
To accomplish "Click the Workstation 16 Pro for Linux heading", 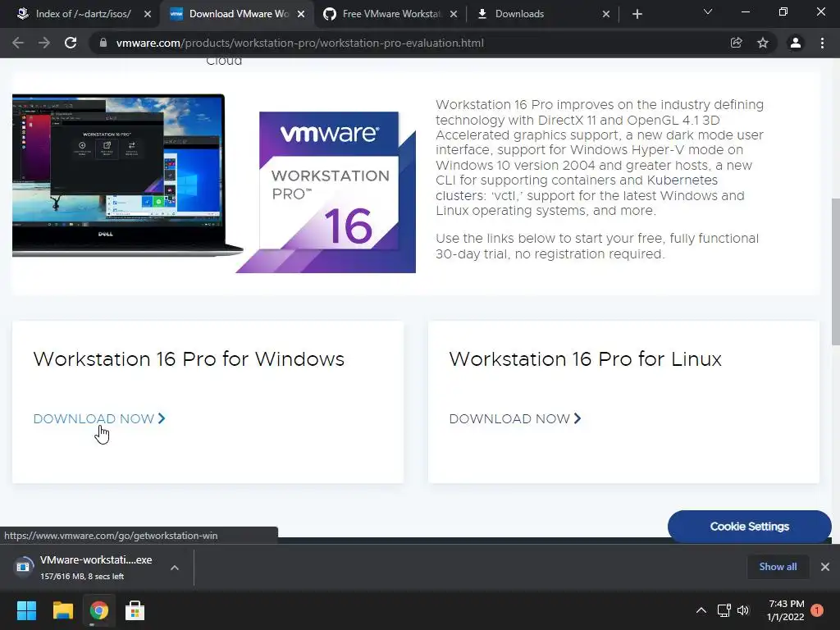I will pos(585,359).
